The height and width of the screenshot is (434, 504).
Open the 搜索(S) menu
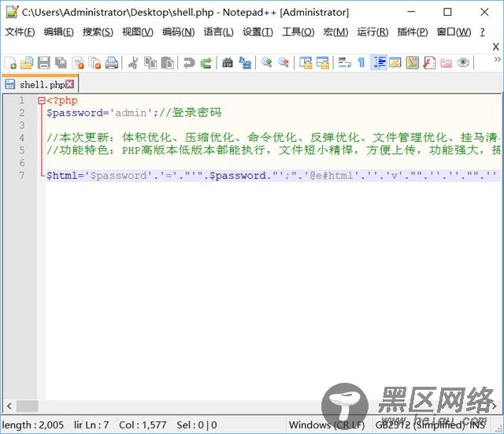coord(98,32)
